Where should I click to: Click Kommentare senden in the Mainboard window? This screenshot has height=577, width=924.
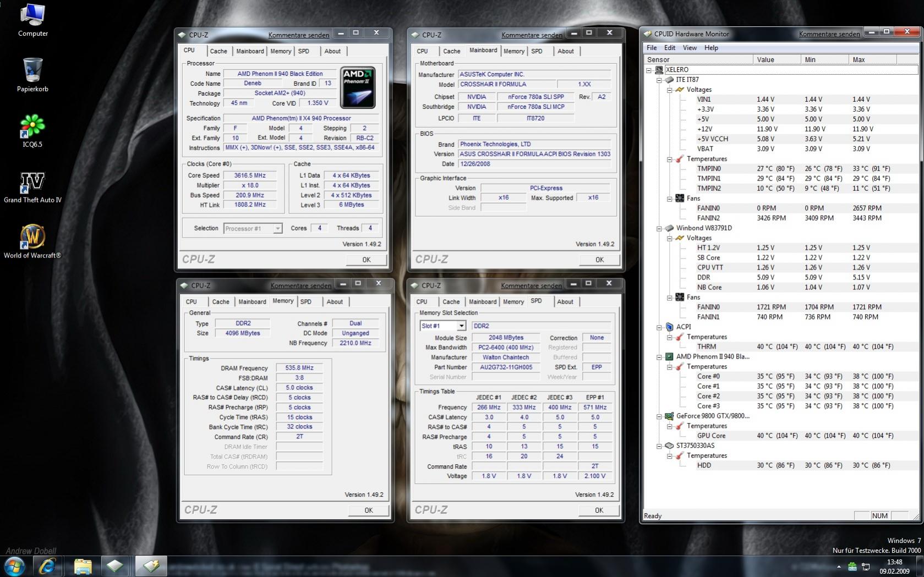[x=532, y=35]
